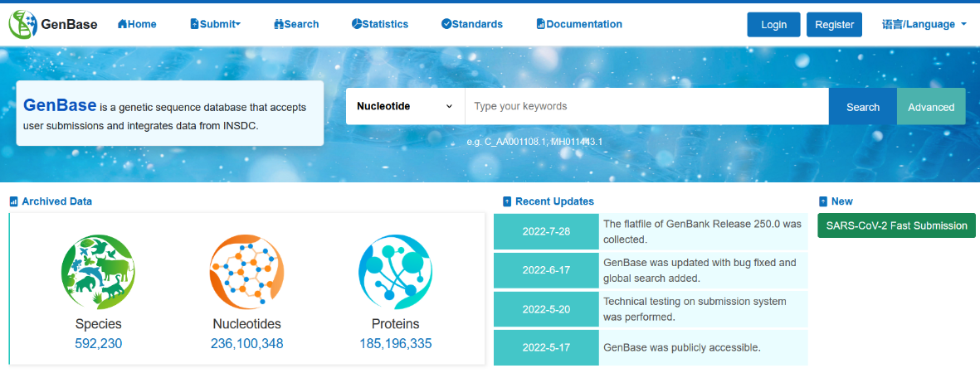Click the Register button
The width and height of the screenshot is (980, 373).
(x=834, y=25)
